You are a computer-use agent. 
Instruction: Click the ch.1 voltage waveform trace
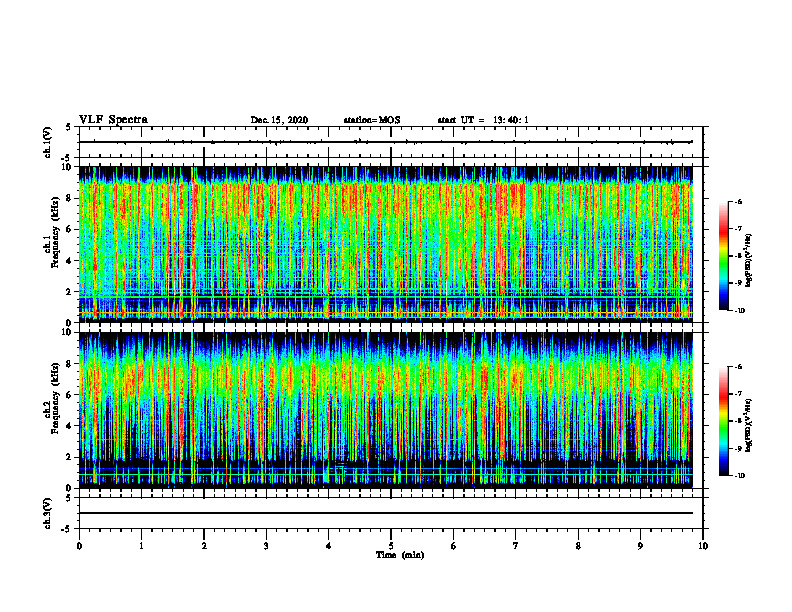385,142
